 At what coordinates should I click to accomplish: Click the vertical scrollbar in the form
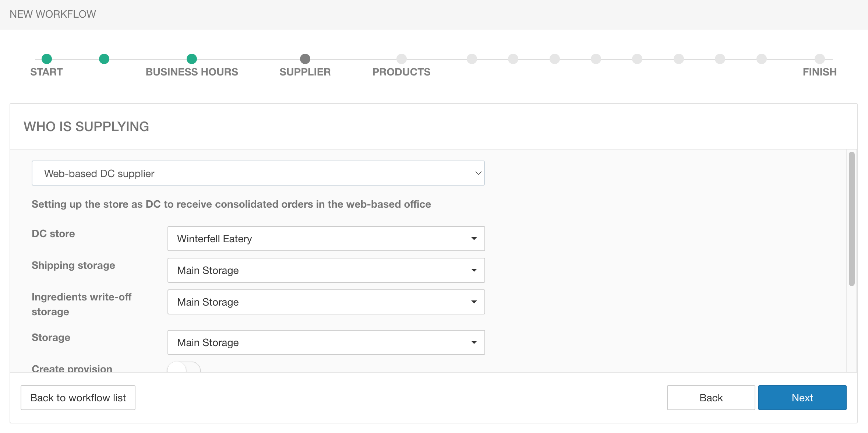click(x=851, y=219)
